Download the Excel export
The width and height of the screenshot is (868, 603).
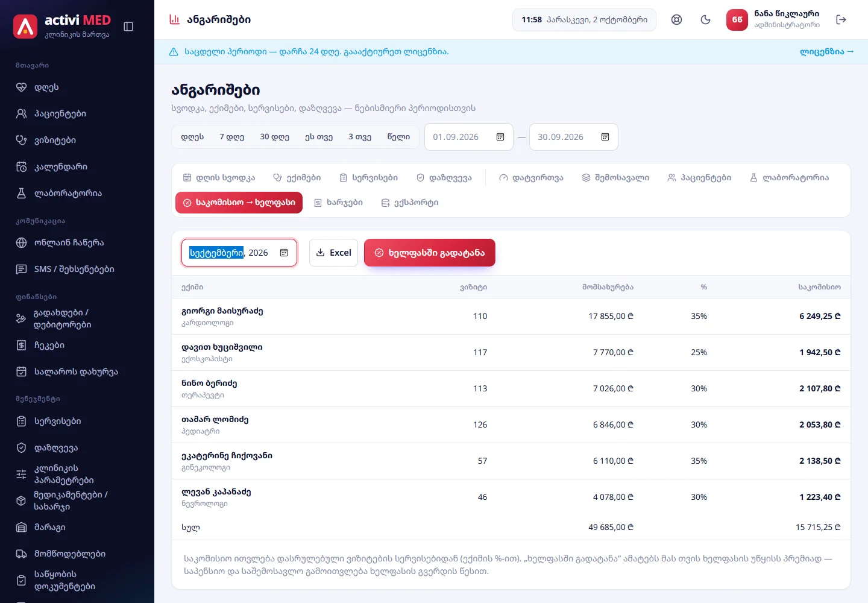tap(334, 253)
